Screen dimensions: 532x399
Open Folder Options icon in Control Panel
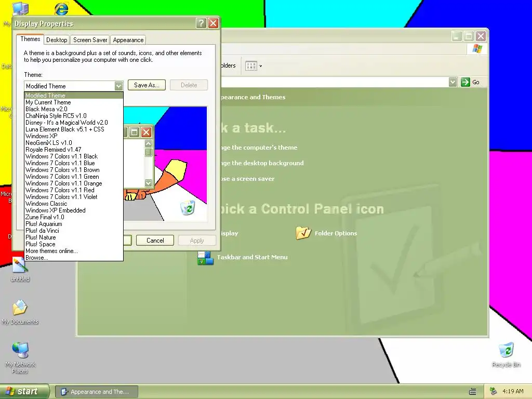click(303, 233)
